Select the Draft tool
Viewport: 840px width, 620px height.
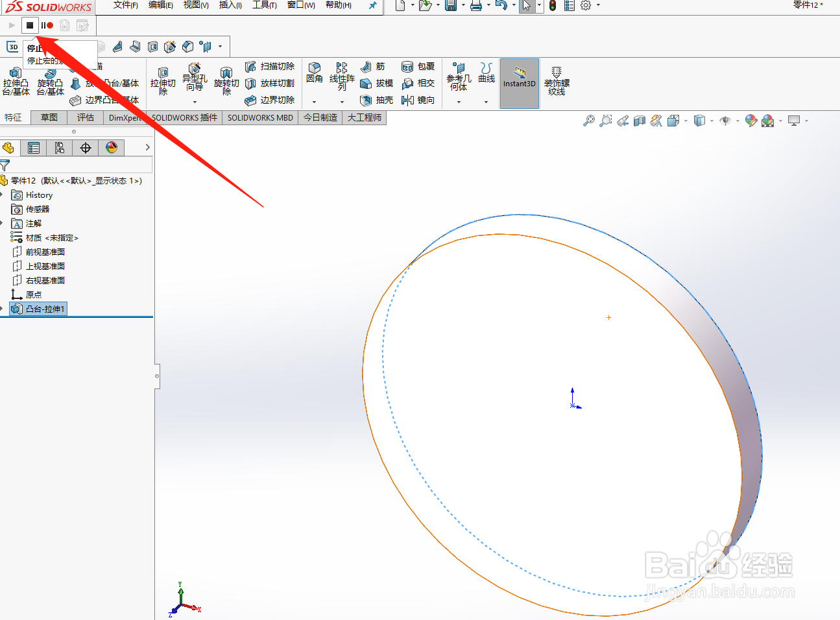(377, 83)
